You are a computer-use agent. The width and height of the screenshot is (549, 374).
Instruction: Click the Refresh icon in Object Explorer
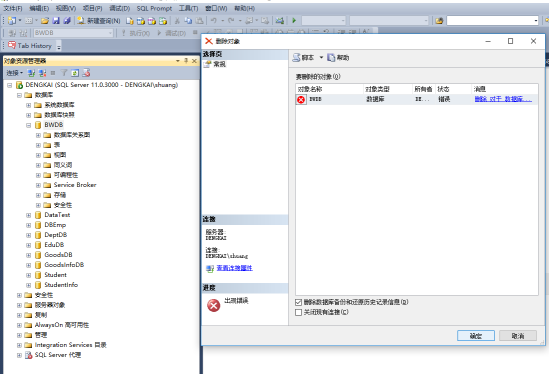point(75,73)
